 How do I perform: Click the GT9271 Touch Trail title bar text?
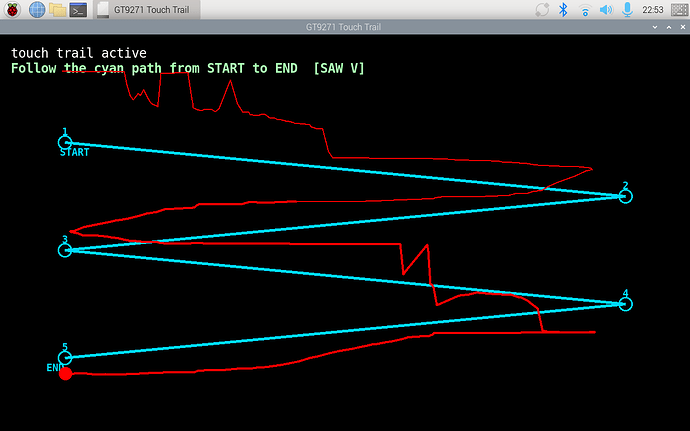point(343,27)
